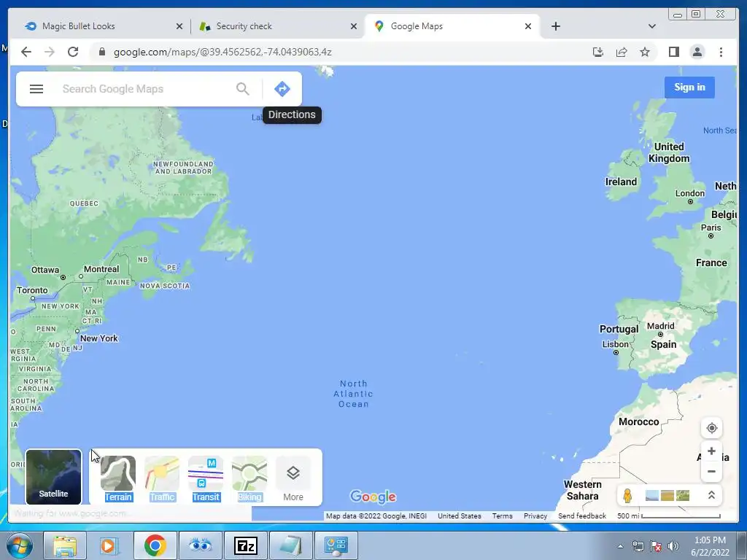Viewport: 747px width, 560px height.
Task: Zoom out with the minus button
Action: [x=711, y=472]
